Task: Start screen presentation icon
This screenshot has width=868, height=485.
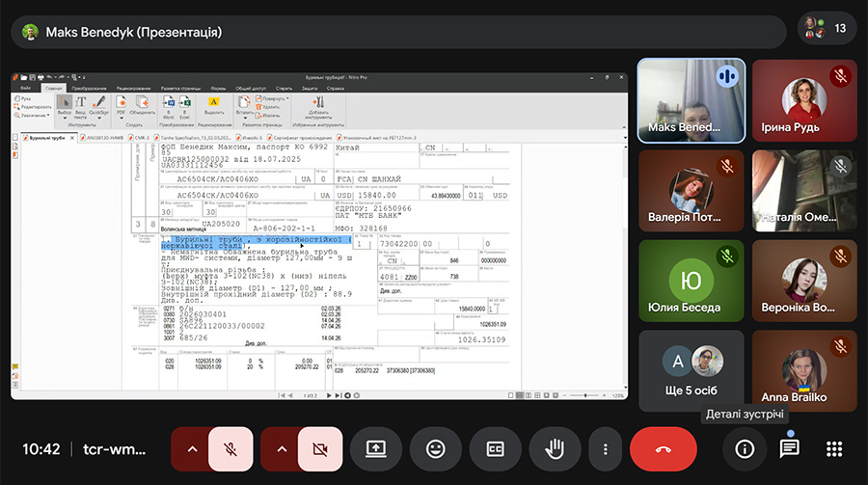Action: pos(376,449)
